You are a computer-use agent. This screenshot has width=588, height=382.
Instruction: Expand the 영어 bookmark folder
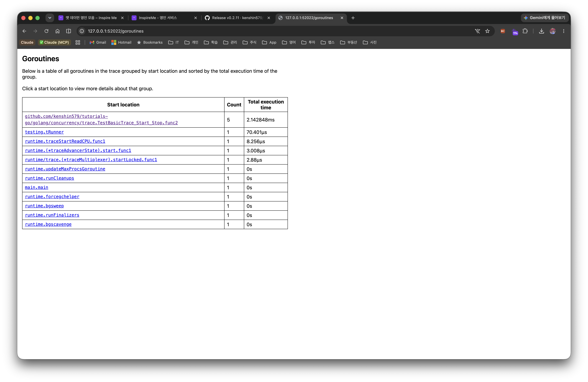289,42
